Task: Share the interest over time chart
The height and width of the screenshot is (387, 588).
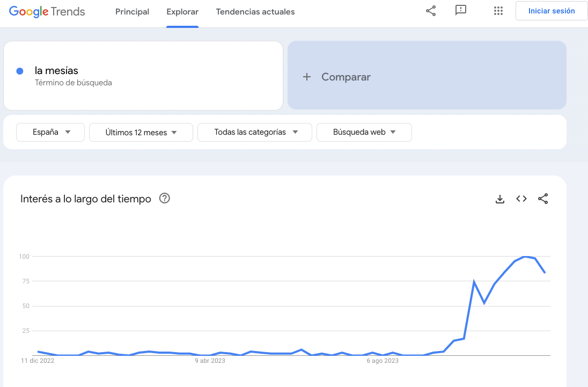Action: click(543, 199)
